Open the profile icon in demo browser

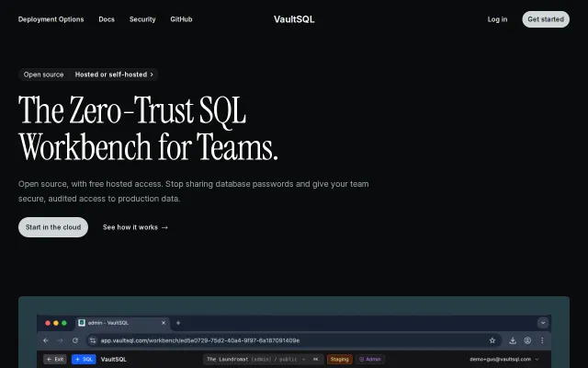tap(527, 340)
